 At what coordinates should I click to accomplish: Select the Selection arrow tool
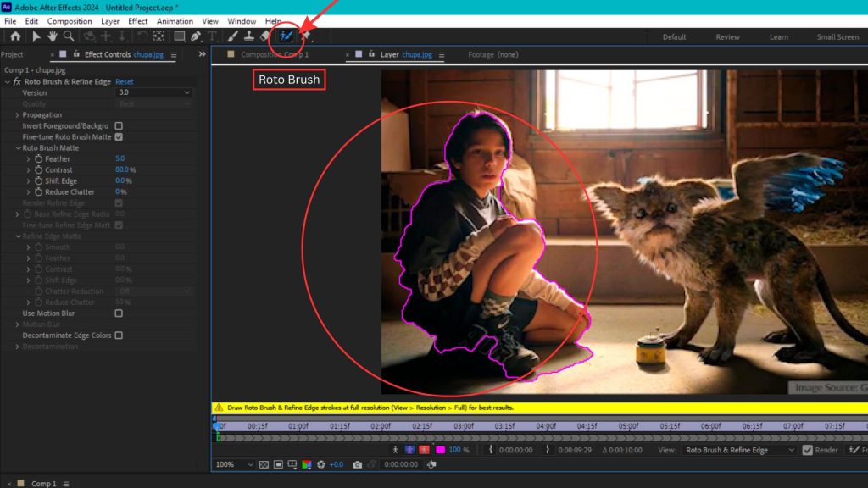(36, 36)
